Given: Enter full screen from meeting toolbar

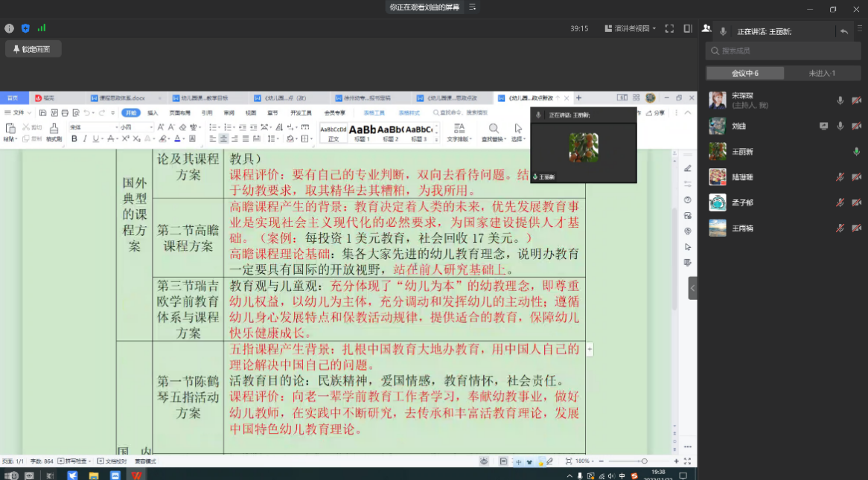Looking at the screenshot, I should coord(669,28).
